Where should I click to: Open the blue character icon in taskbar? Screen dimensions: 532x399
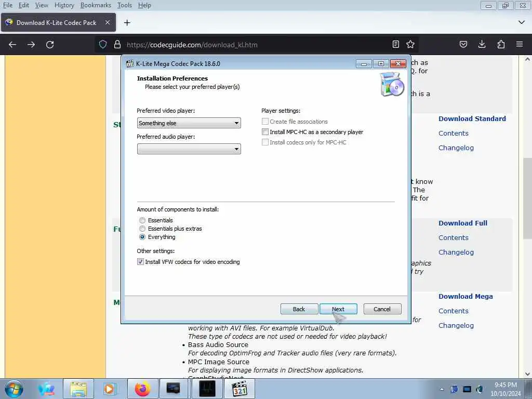pos(46,389)
